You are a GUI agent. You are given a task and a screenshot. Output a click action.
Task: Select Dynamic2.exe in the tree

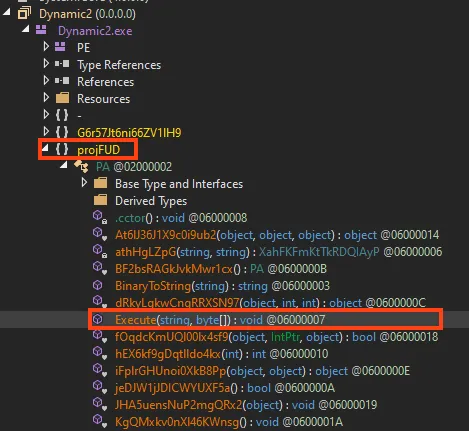click(95, 31)
